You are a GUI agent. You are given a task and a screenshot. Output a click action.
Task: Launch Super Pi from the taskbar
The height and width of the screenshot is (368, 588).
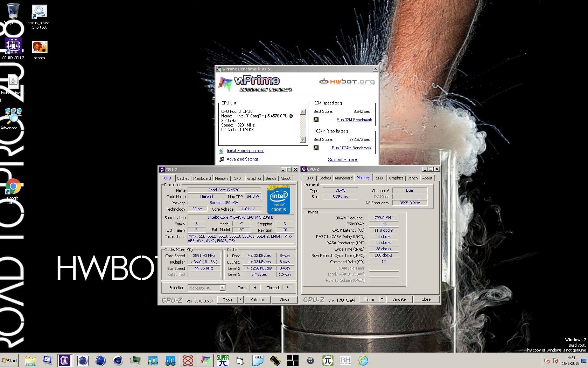pos(223,361)
